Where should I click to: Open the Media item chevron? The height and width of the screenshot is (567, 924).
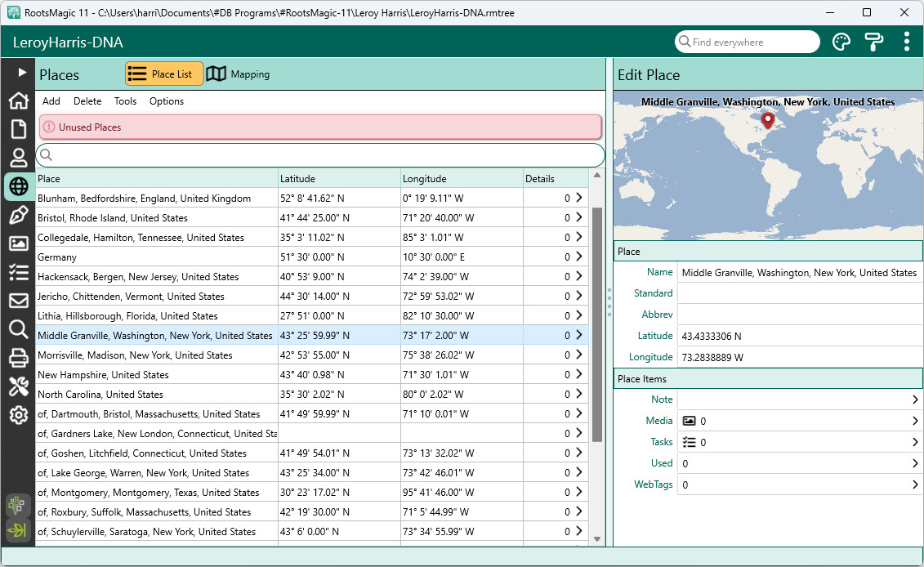pos(914,421)
